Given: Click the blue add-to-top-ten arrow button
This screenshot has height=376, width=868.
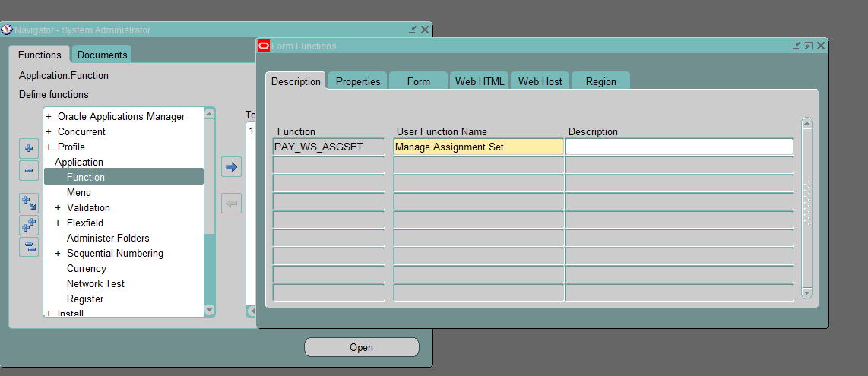Looking at the screenshot, I should 231,166.
